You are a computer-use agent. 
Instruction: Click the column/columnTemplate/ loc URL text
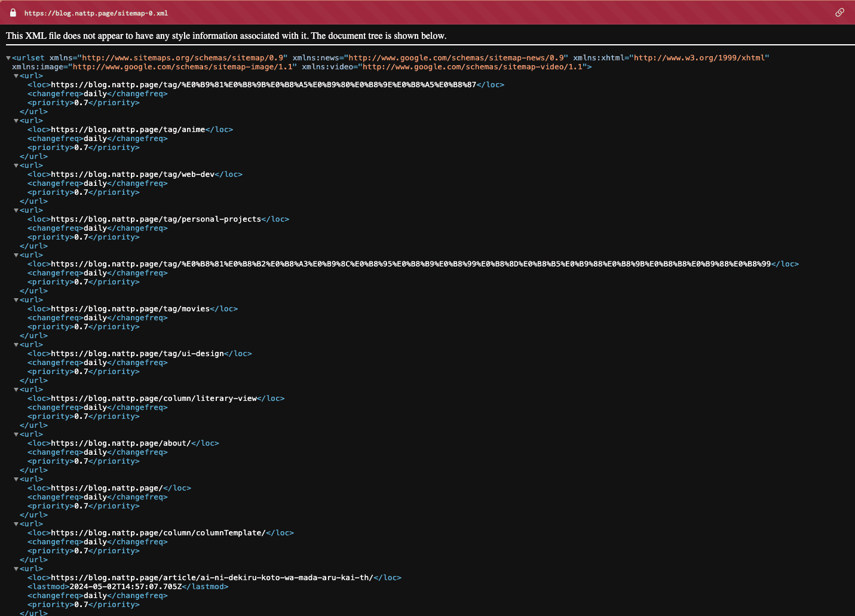click(x=158, y=533)
